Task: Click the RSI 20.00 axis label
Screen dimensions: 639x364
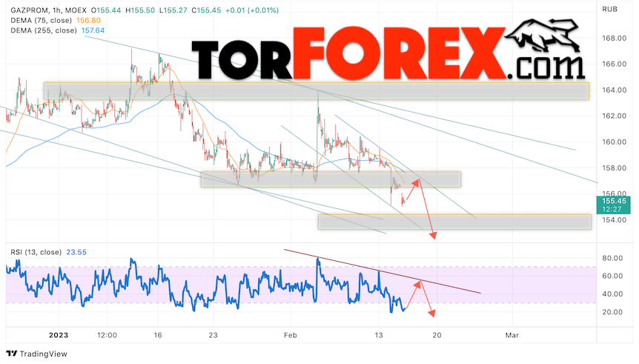Action: 612,312
